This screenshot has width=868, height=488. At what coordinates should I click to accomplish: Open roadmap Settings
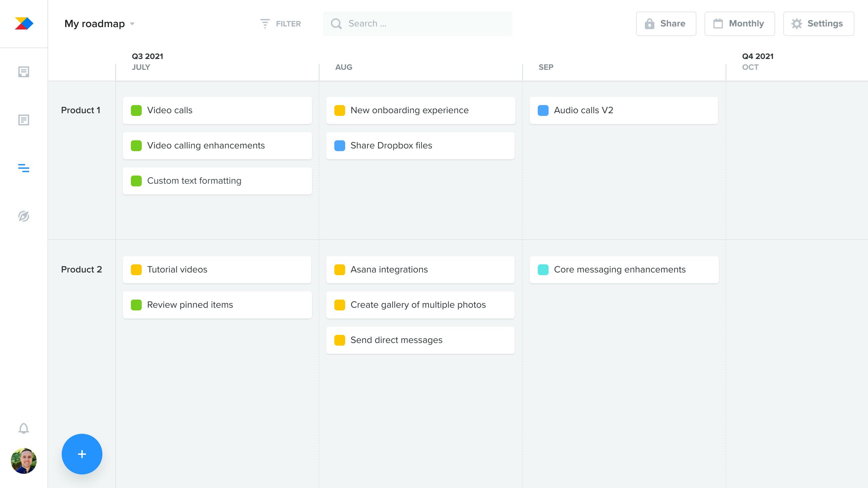[819, 24]
